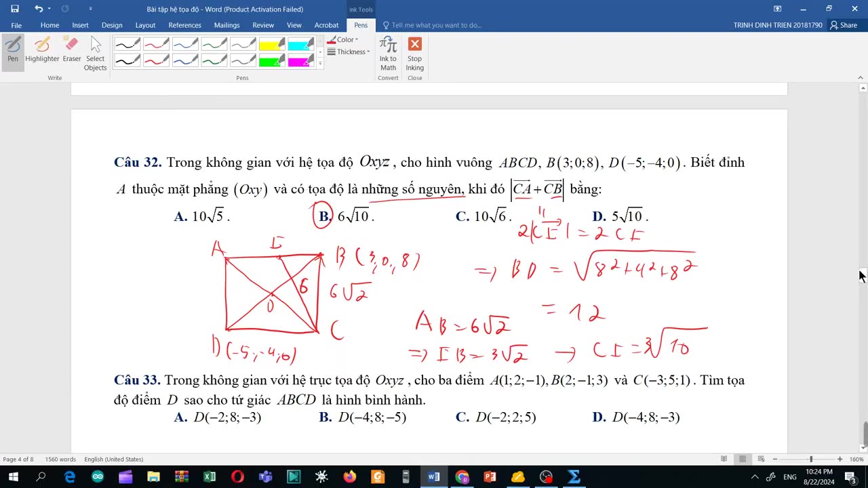The height and width of the screenshot is (488, 868).
Task: Pick the thin blue pen in upper gallery row
Action: pyautogui.click(x=185, y=45)
